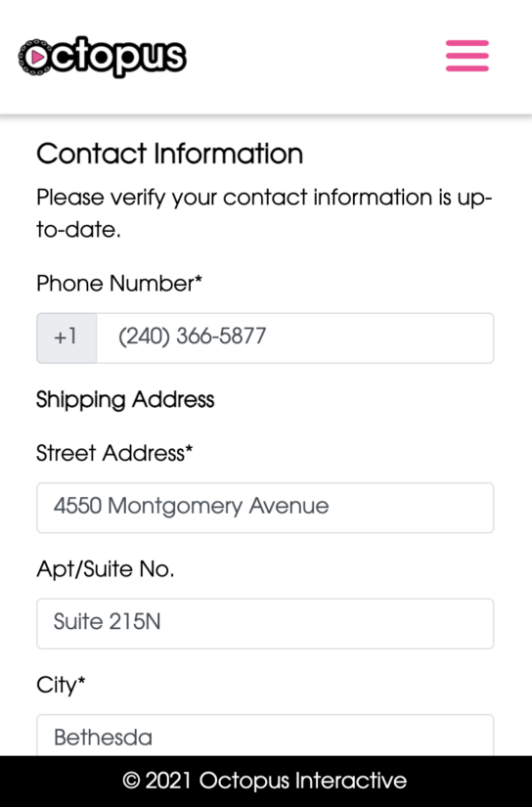Image resolution: width=532 pixels, height=807 pixels.
Task: Edit the City field showing Bethesda
Action: [x=265, y=736]
